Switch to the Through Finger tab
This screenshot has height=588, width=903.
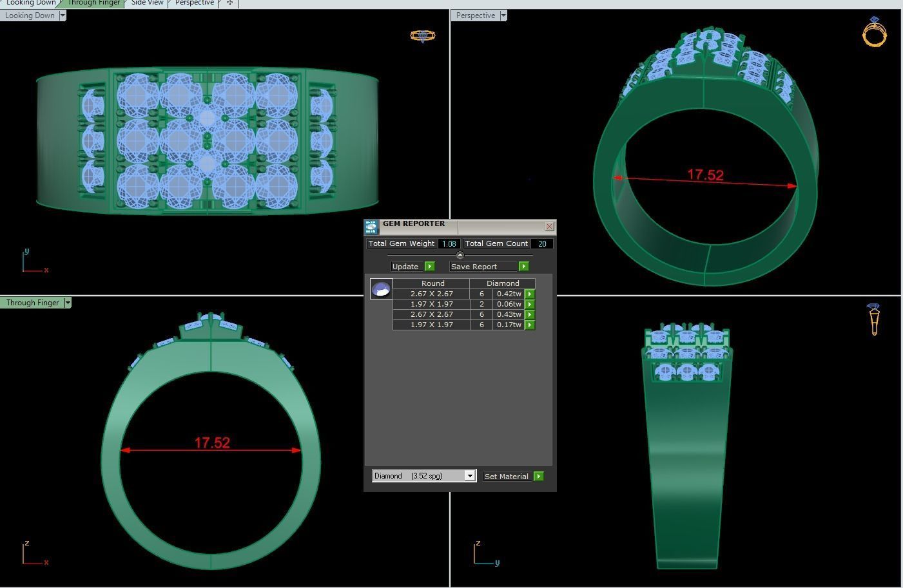[x=93, y=3]
